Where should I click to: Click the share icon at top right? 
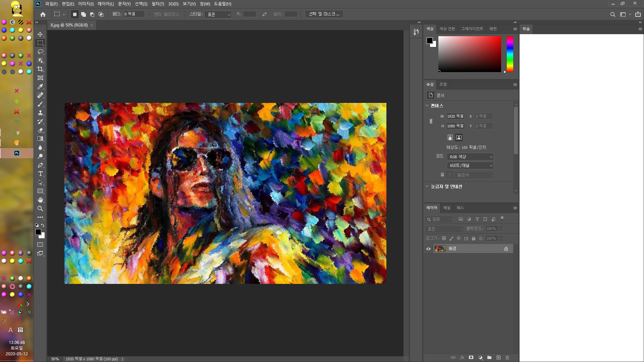[x=638, y=14]
